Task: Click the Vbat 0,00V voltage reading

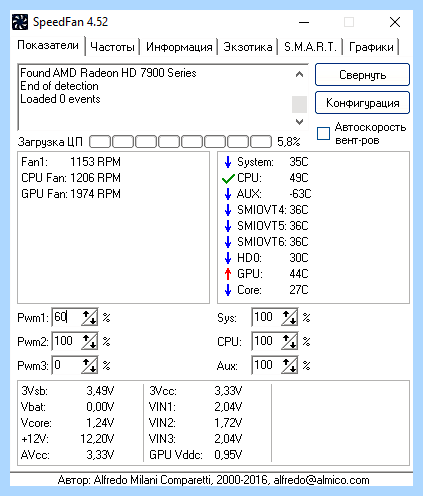Action: coord(67,407)
